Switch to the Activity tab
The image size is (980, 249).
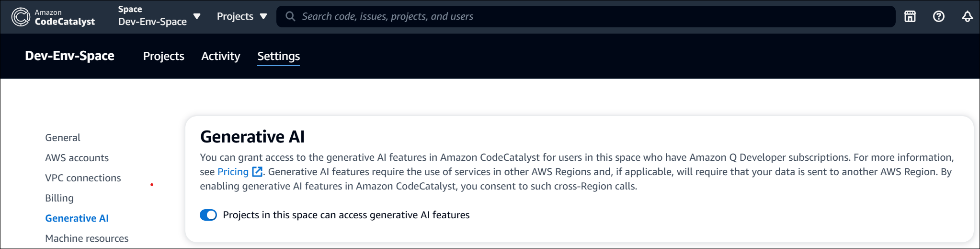click(220, 56)
